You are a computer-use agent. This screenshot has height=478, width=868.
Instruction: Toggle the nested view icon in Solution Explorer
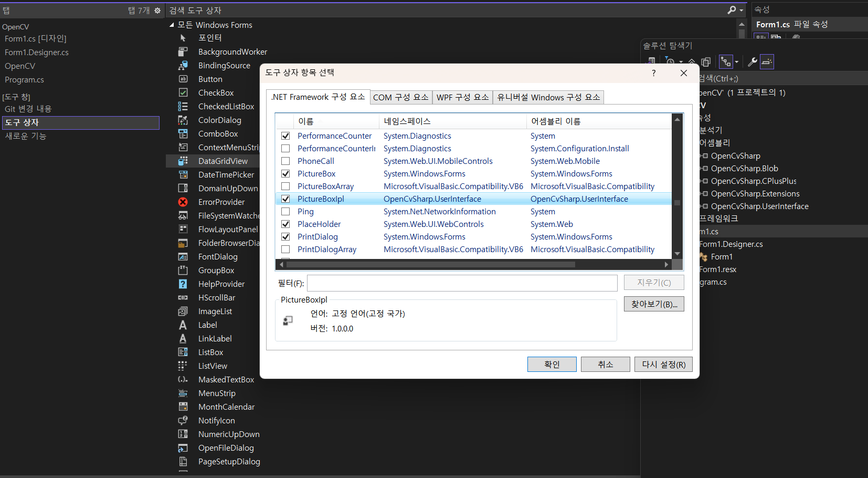(x=726, y=62)
